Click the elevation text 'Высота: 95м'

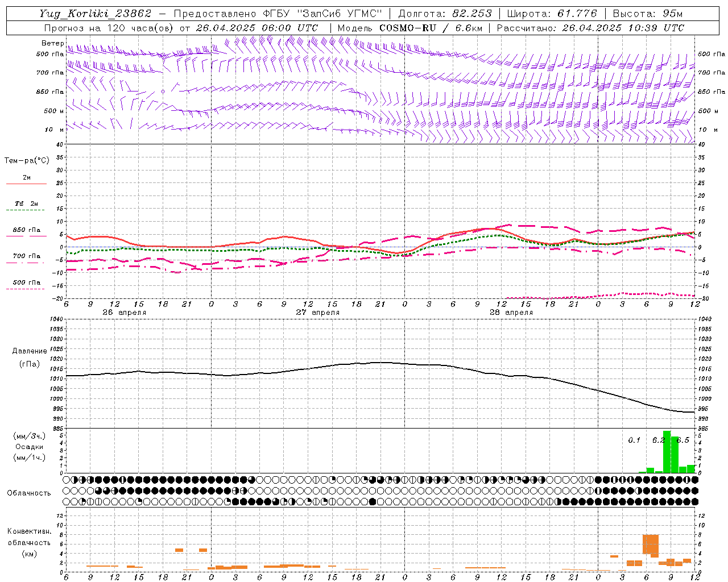(648, 14)
